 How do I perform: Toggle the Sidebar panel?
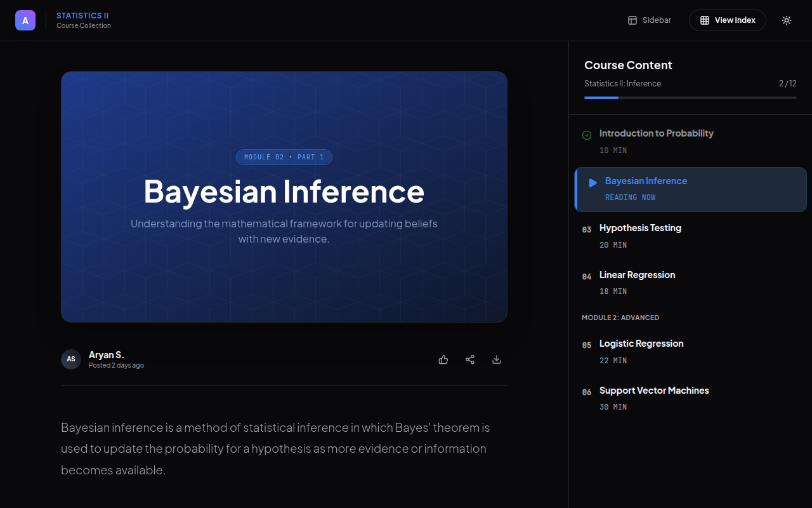click(650, 20)
